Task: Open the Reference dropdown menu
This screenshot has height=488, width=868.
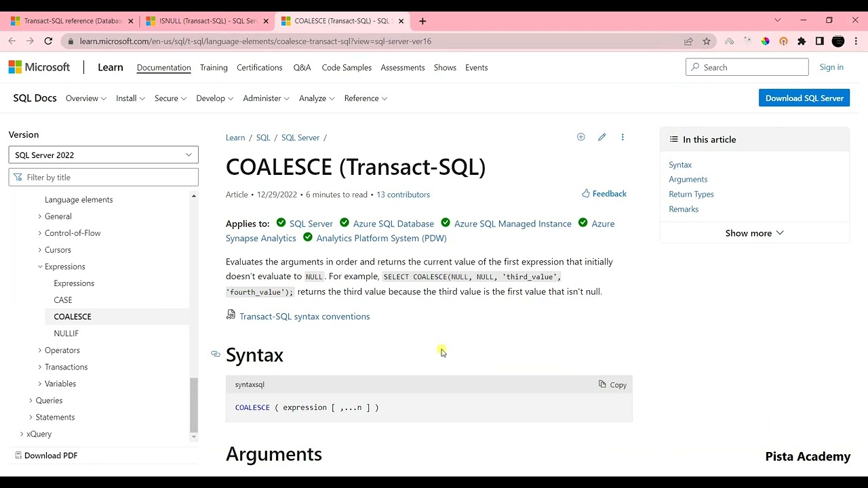Action: (366, 98)
